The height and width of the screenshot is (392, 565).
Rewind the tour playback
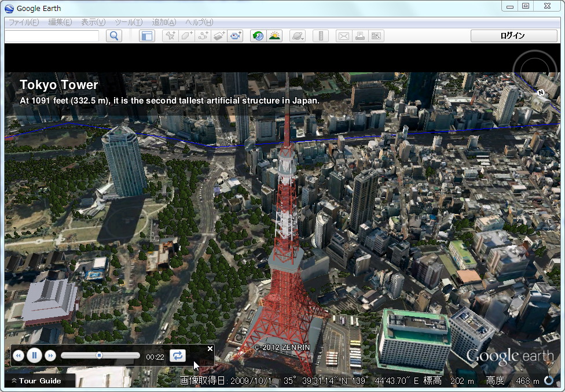click(19, 356)
